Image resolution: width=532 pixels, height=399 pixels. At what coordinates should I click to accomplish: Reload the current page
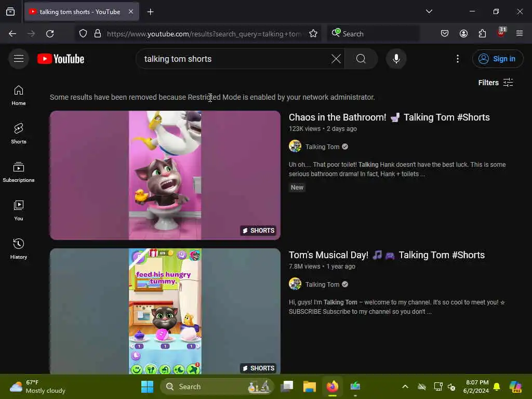[x=50, y=34]
